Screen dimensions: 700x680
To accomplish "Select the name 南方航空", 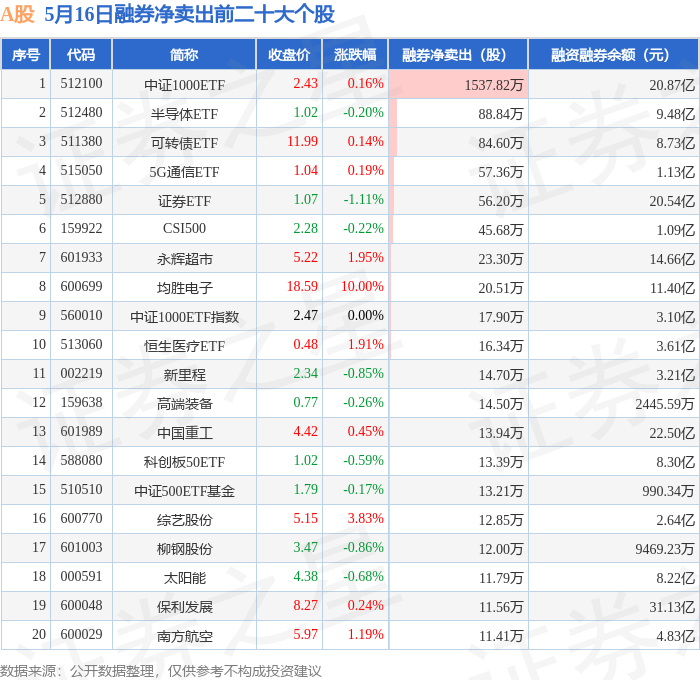I will (x=184, y=636).
